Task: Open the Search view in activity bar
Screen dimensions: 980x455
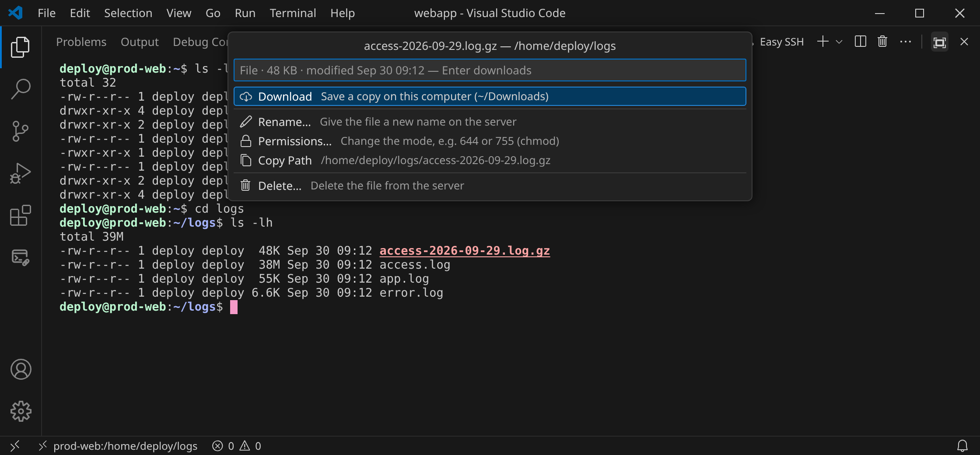Action: [x=21, y=89]
